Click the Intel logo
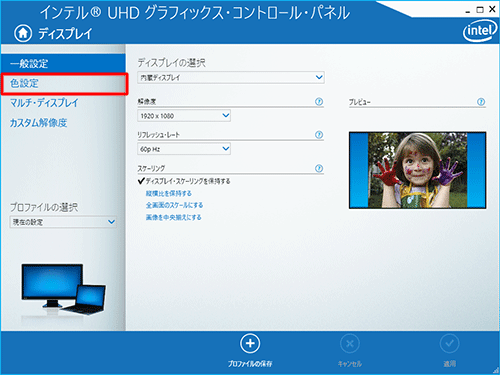 tap(480, 31)
